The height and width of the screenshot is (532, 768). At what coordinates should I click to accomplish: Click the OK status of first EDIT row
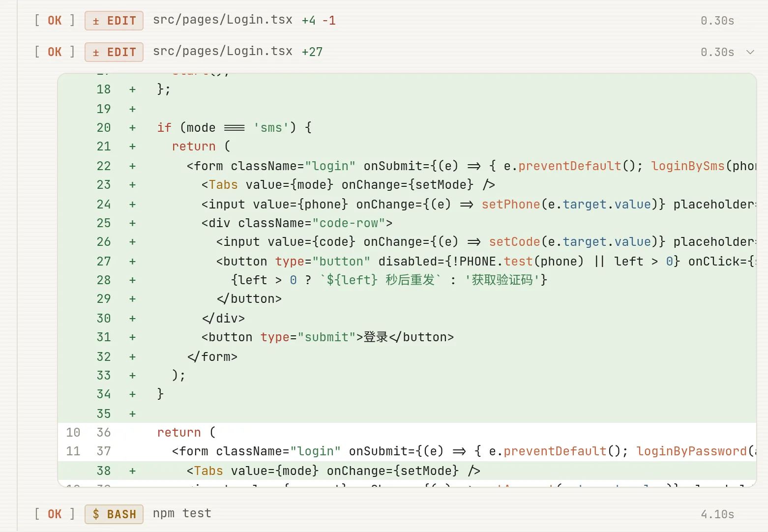(x=55, y=21)
